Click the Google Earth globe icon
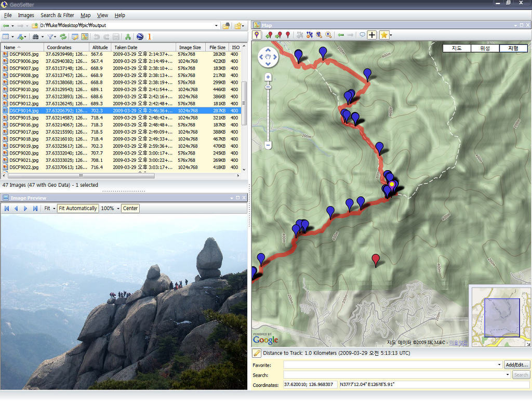Image resolution: width=532 pixels, height=401 pixels. point(140,37)
